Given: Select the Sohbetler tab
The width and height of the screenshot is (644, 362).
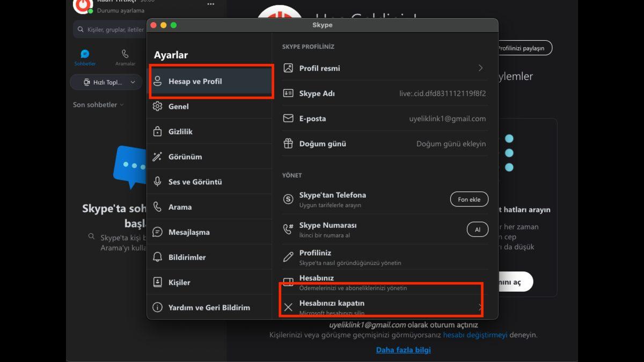Looking at the screenshot, I should coord(85,57).
